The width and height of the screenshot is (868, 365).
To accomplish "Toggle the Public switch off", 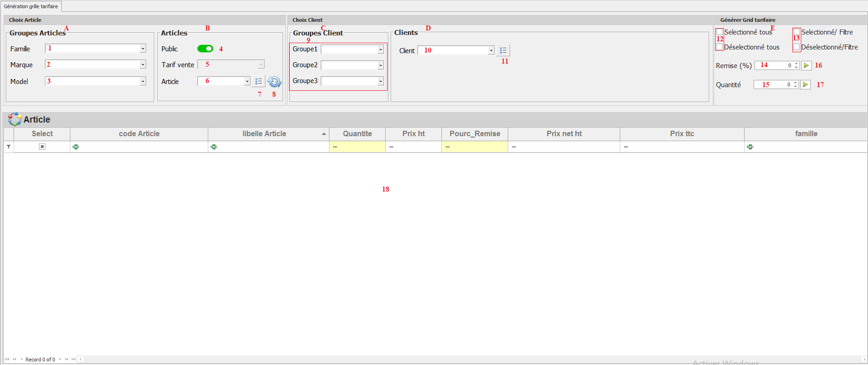I will [x=205, y=49].
